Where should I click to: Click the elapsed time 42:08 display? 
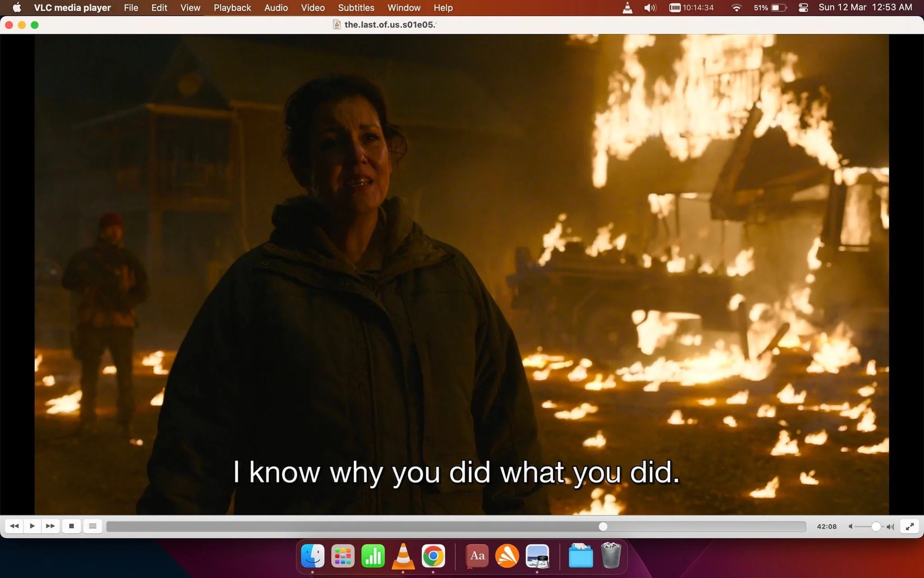[827, 527]
